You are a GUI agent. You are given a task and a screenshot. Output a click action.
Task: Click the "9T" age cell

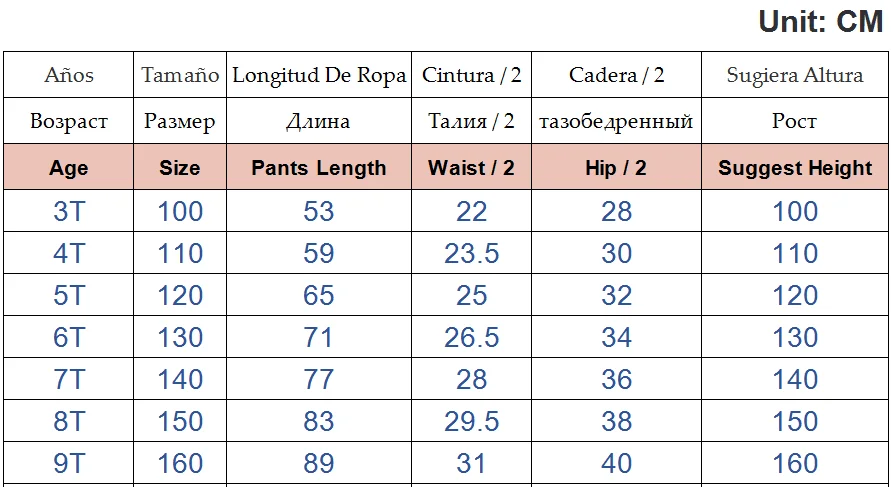tap(69, 463)
